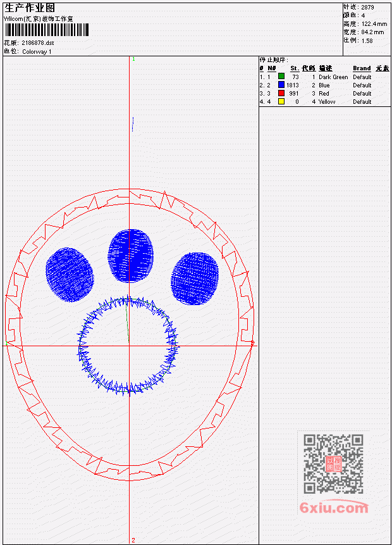This screenshot has height=545, width=392.
Task: Click 'Default' brand in the Red row
Action: pos(362,94)
